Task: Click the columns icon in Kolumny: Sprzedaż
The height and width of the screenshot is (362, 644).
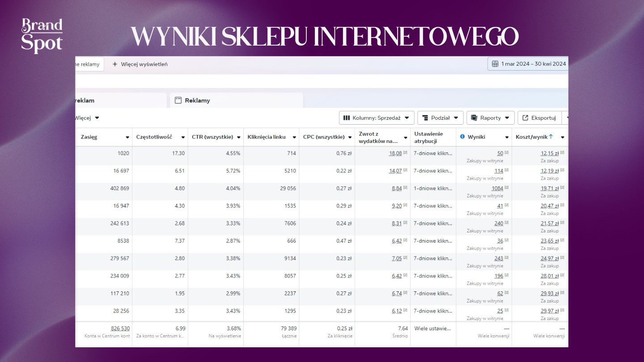Action: 347,118
